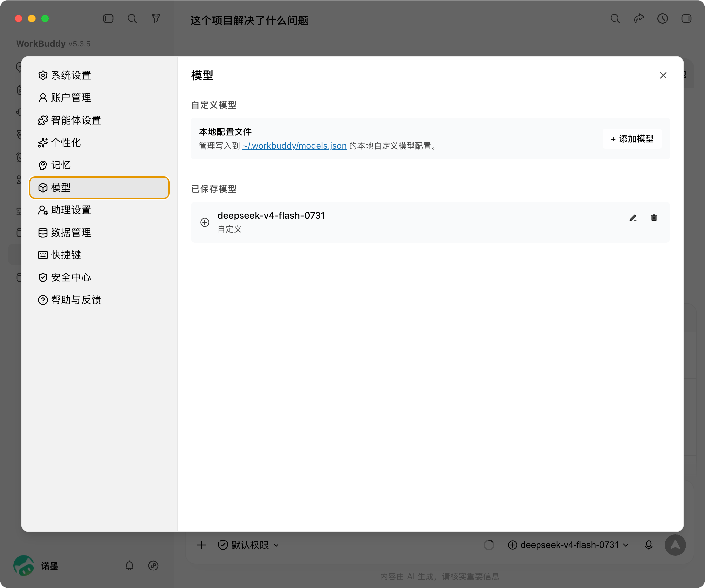Click the share arrow icon at top right

639,19
